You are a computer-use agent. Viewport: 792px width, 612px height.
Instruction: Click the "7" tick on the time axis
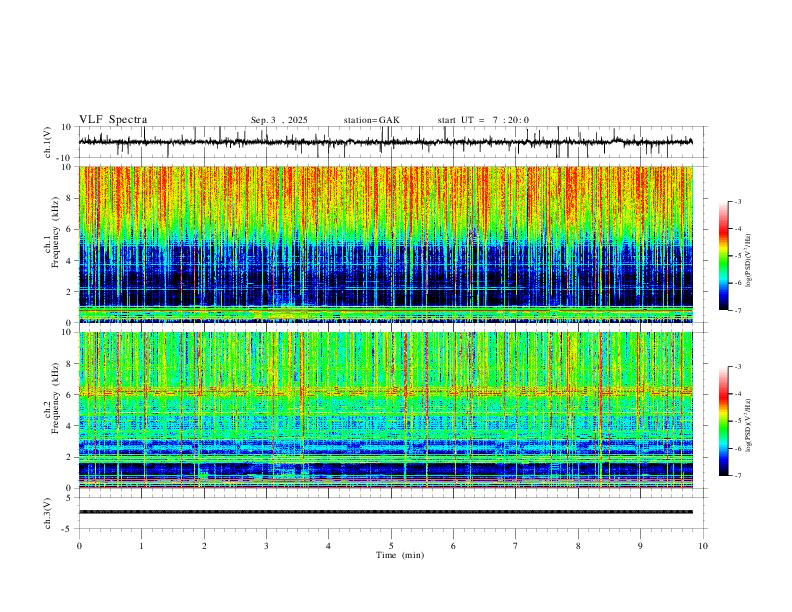click(x=516, y=546)
